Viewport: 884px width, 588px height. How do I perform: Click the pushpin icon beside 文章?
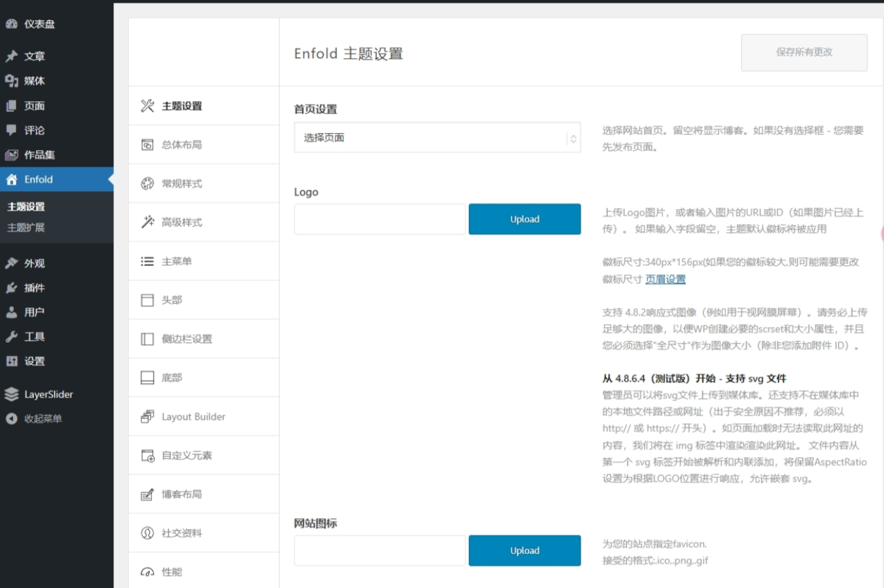pyautogui.click(x=11, y=57)
